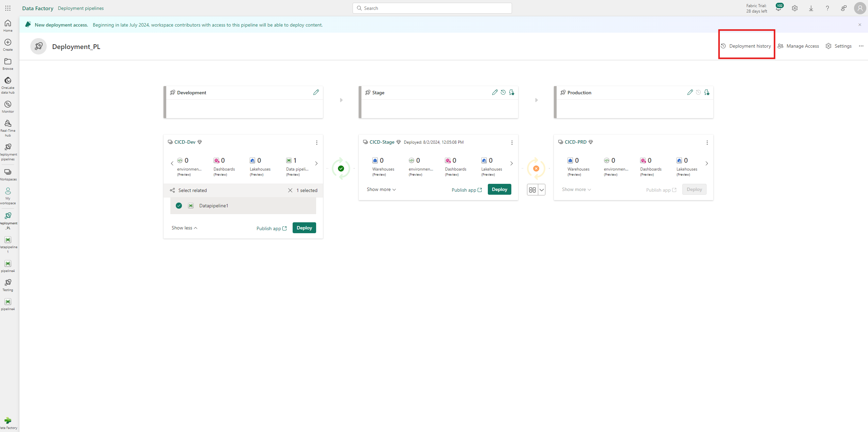Open CICD-PRD more options menu
Viewport: 868px width, 432px height.
[x=707, y=143]
